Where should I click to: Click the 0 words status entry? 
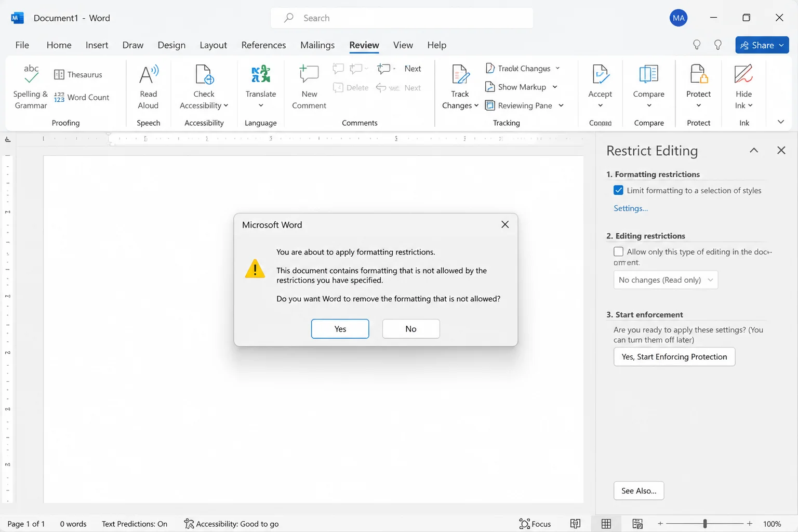tap(73, 524)
